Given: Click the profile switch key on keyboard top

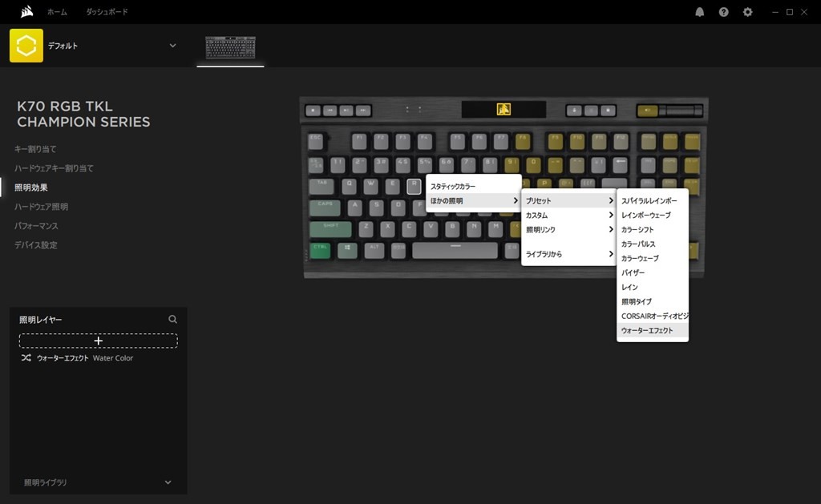Looking at the screenshot, I should (574, 111).
